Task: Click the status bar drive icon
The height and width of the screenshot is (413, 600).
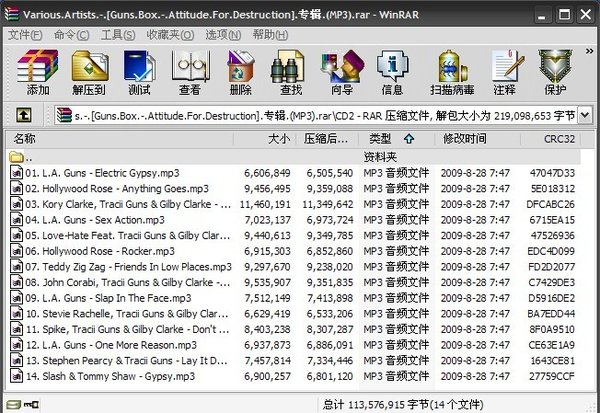Action: pos(14,404)
